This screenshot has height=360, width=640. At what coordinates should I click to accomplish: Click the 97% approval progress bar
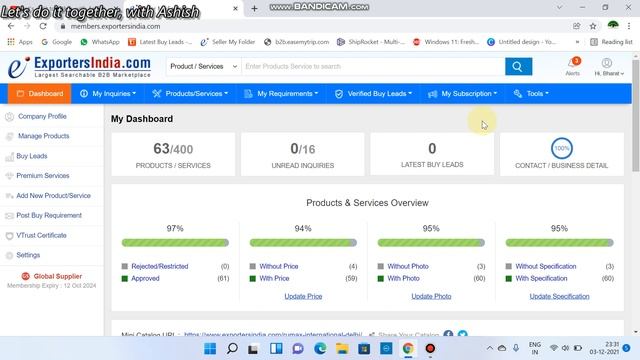175,243
